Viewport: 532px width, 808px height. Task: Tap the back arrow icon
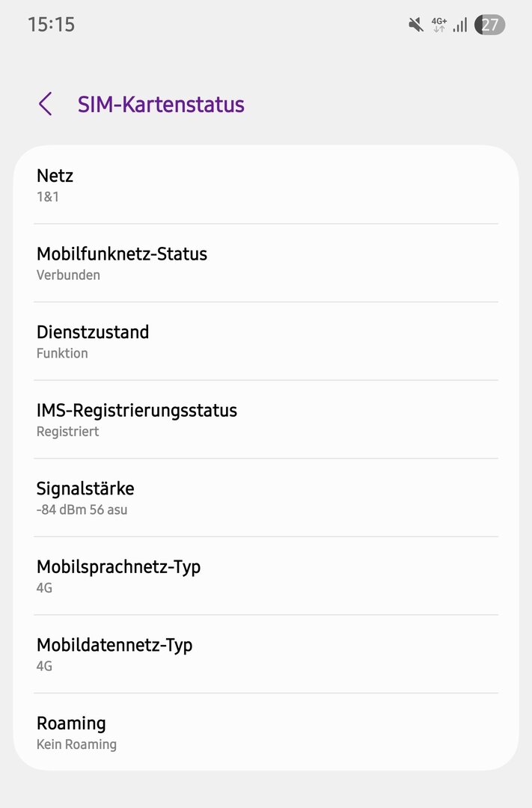coord(46,104)
